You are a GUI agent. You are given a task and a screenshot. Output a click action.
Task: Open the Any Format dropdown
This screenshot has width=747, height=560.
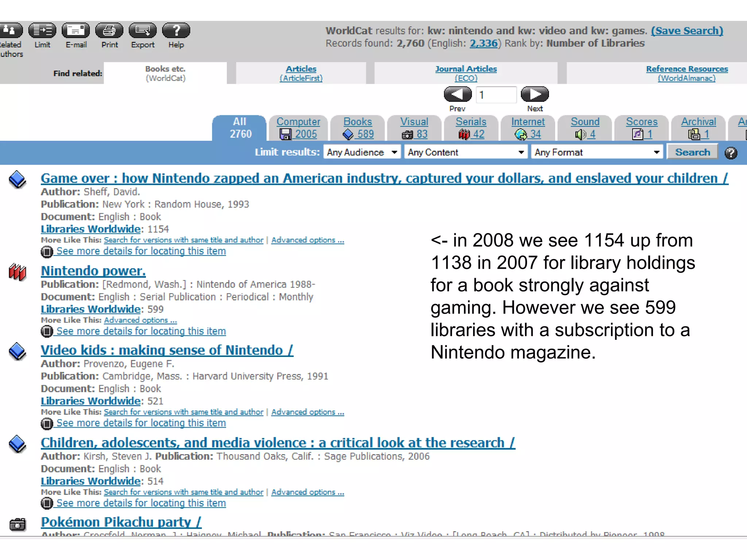tap(597, 152)
